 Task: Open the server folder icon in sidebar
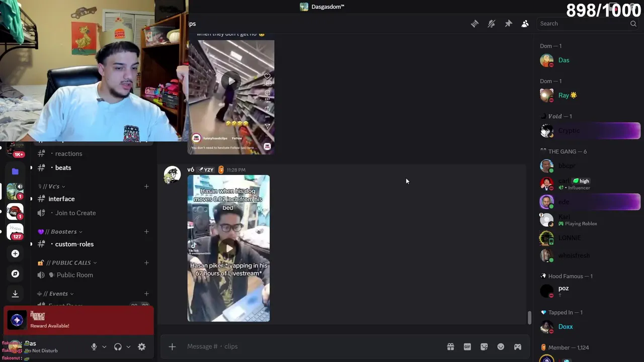(x=15, y=171)
